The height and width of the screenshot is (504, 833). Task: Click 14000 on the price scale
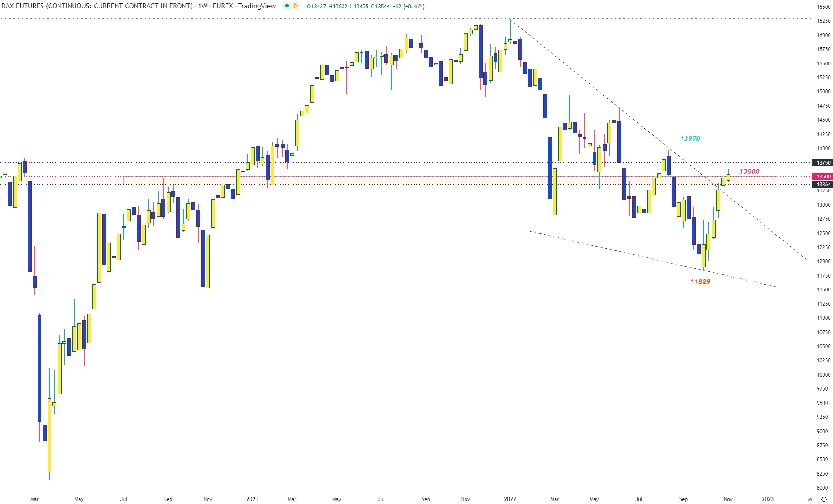(824, 148)
